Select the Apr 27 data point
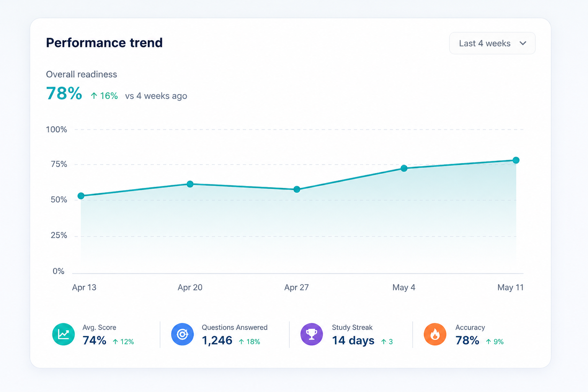The width and height of the screenshot is (588, 392). (297, 189)
